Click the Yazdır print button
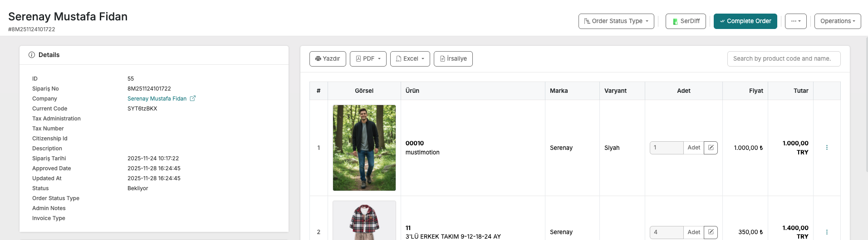This screenshot has width=868, height=240. pos(328,59)
